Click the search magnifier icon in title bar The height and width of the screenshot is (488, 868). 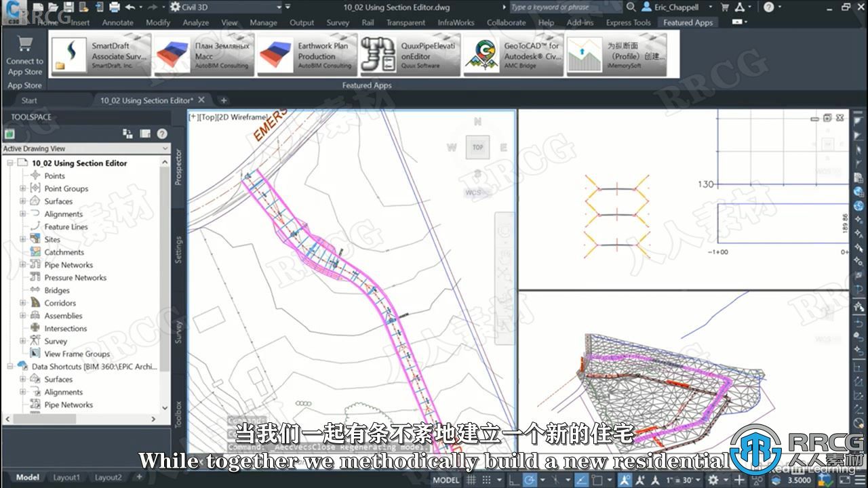point(631,7)
